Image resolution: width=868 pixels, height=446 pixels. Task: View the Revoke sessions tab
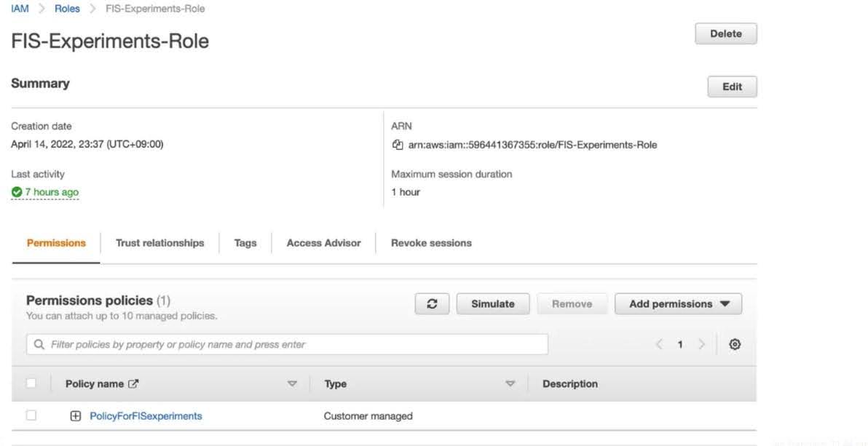point(430,243)
